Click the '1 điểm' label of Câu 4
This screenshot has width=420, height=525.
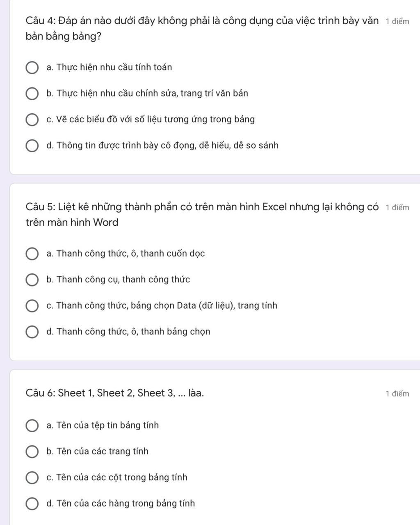tap(397, 22)
